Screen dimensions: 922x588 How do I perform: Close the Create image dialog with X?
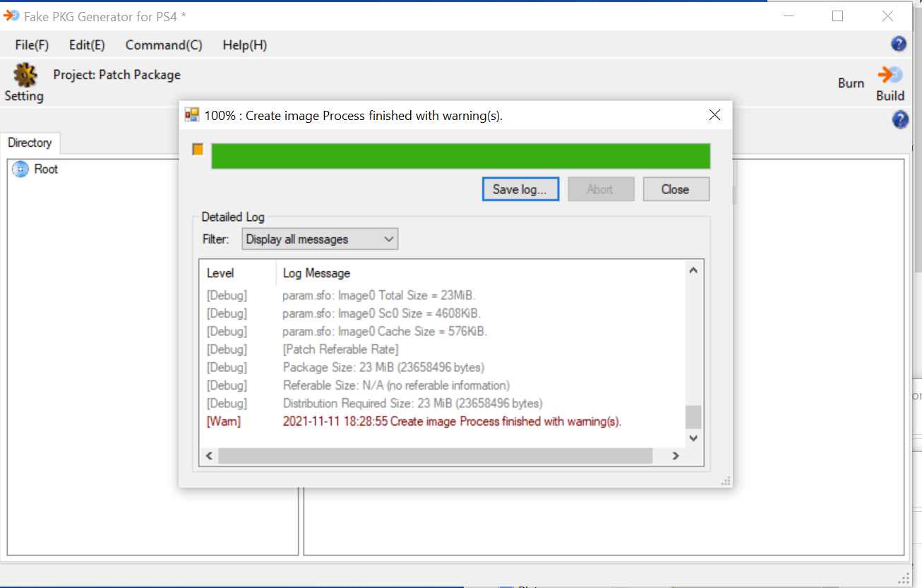[x=714, y=115]
